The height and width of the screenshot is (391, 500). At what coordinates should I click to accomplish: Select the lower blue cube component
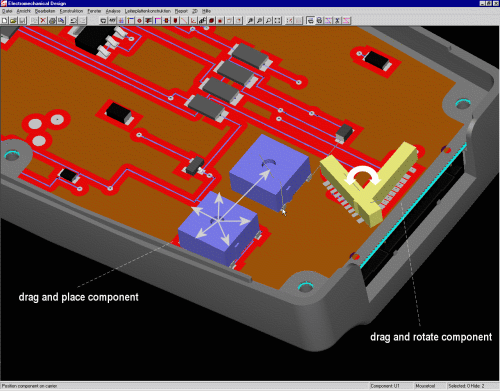(x=218, y=228)
